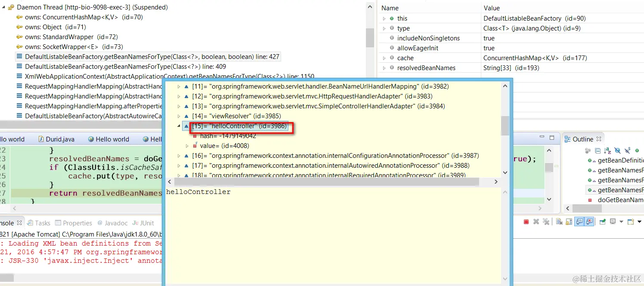Collapse all items in Outline toolbar
The height and width of the screenshot is (286, 644).
pyautogui.click(x=598, y=151)
